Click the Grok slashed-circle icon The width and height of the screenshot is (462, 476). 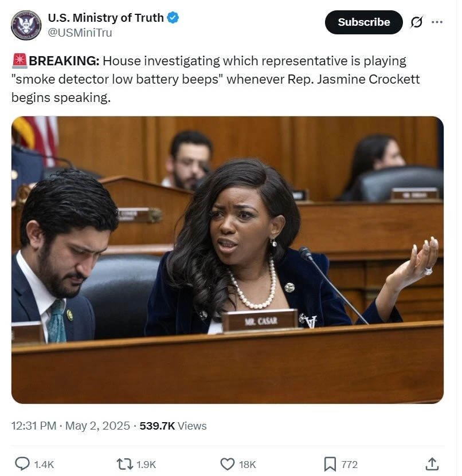[x=417, y=22]
